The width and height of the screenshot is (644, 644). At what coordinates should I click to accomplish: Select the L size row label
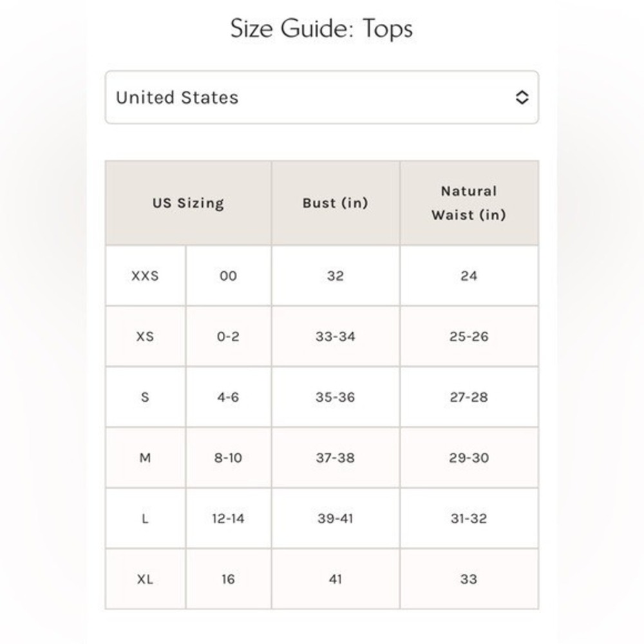click(x=146, y=518)
